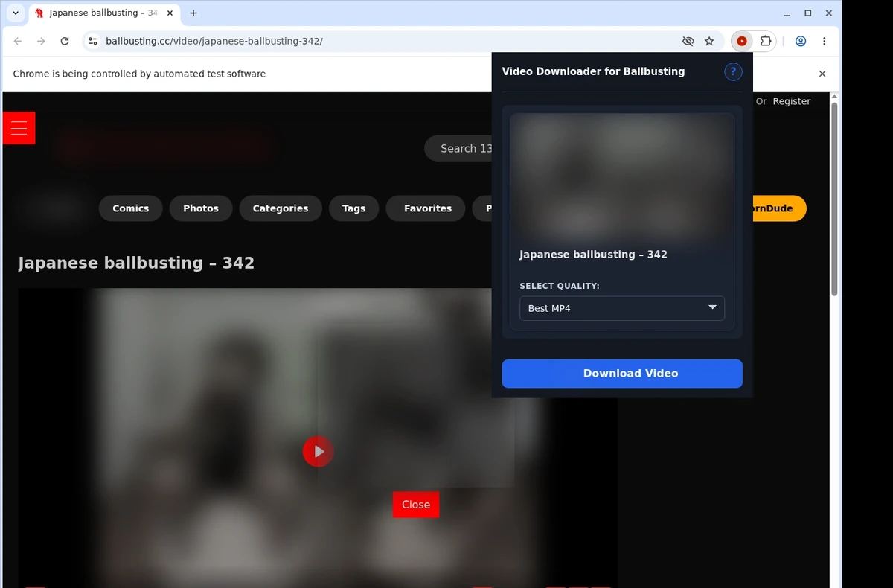Go forward to the next page

(41, 42)
